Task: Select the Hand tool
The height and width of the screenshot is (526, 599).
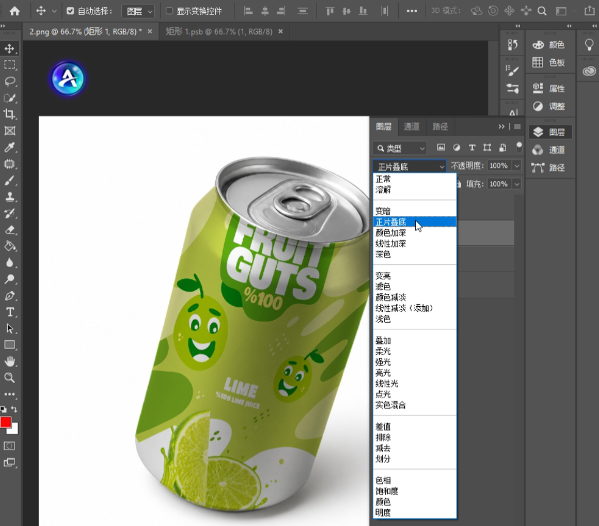Action: (10, 361)
